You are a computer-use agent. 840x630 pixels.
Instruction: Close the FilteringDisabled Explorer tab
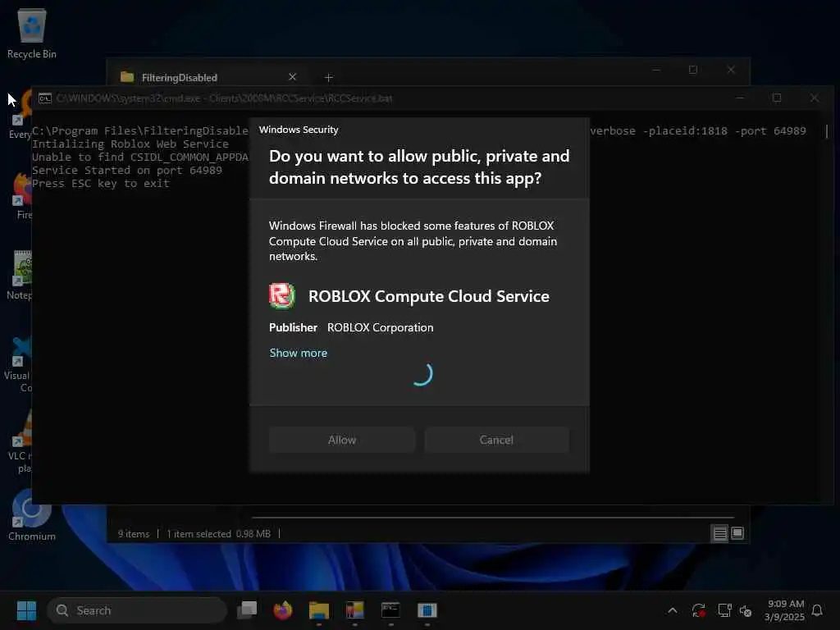click(293, 77)
